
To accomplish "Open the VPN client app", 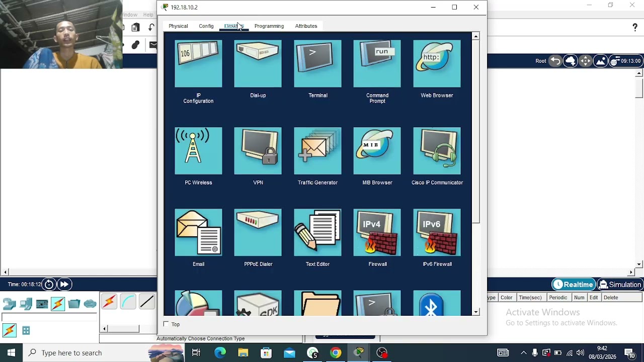I will (258, 151).
